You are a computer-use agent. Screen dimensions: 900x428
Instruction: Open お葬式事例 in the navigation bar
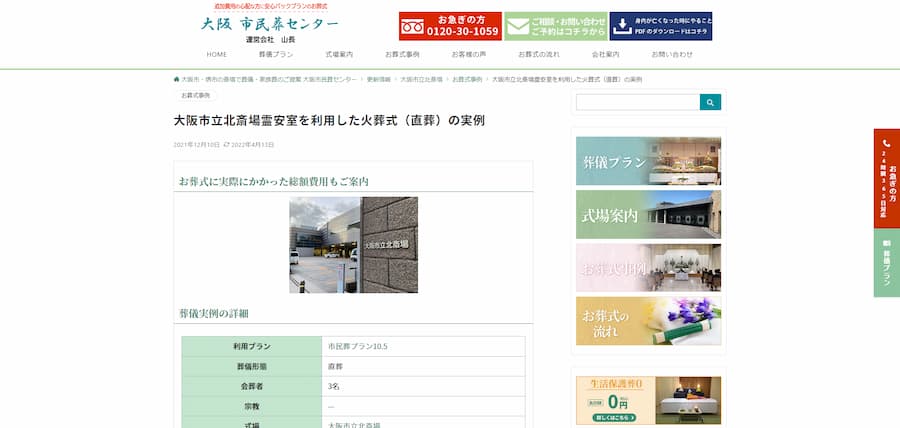(x=402, y=55)
